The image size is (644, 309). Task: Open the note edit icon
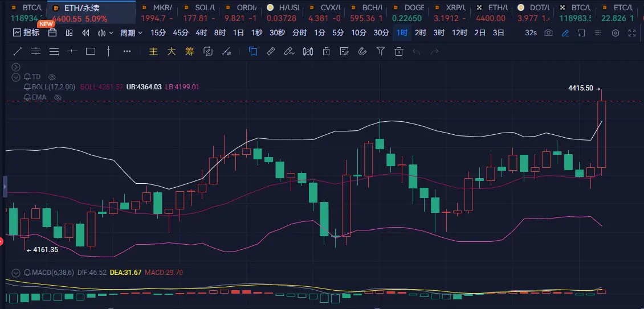pos(344,51)
